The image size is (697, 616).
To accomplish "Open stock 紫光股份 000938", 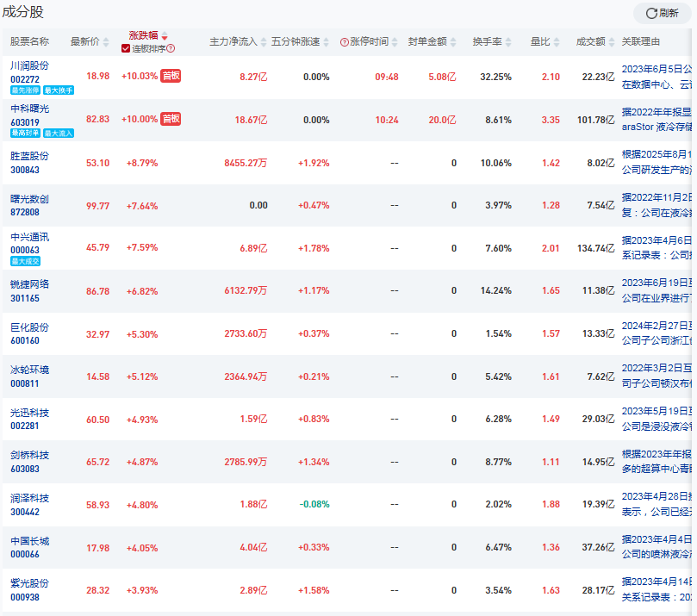I will pyautogui.click(x=29, y=590).
